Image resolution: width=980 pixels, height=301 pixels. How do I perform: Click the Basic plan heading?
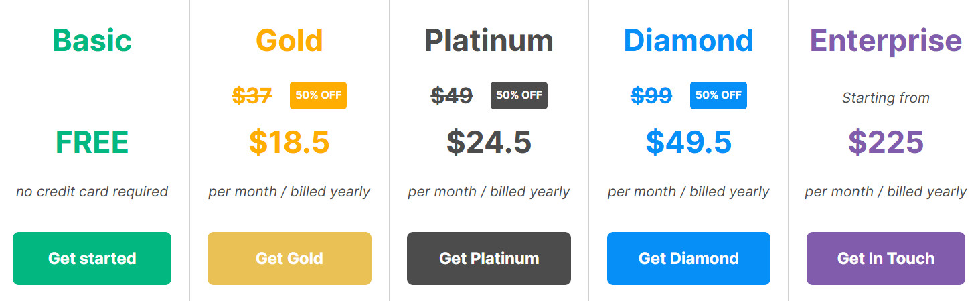coord(92,40)
